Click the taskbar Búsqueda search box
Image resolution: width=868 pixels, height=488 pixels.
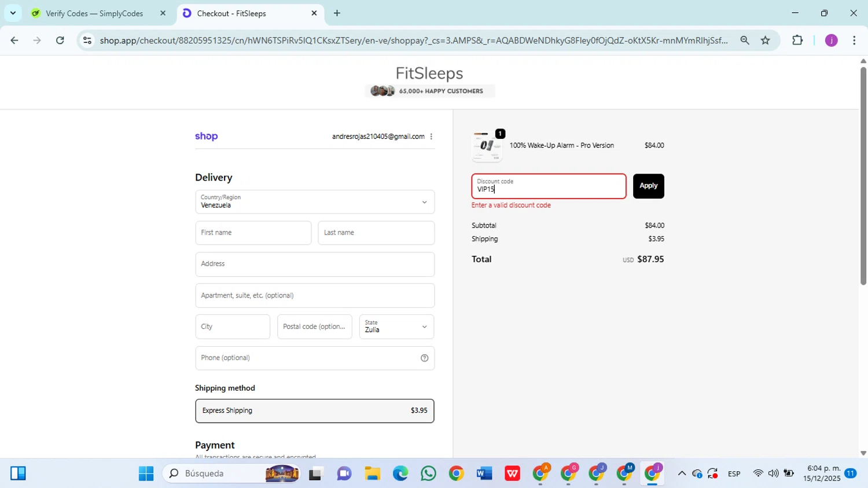pos(233,474)
